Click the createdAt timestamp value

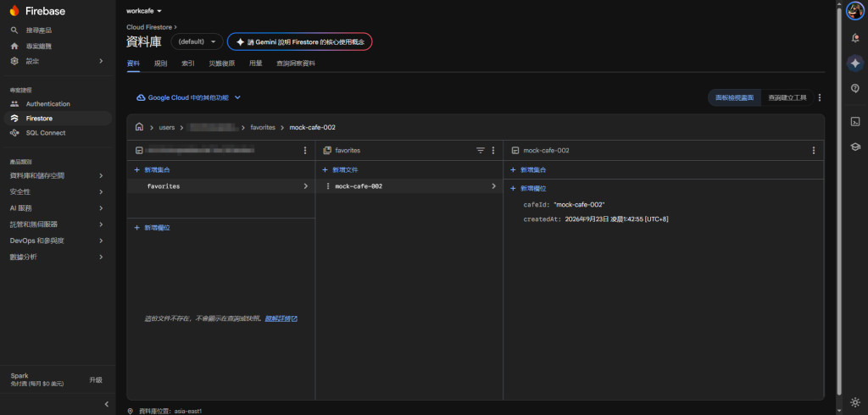617,219
